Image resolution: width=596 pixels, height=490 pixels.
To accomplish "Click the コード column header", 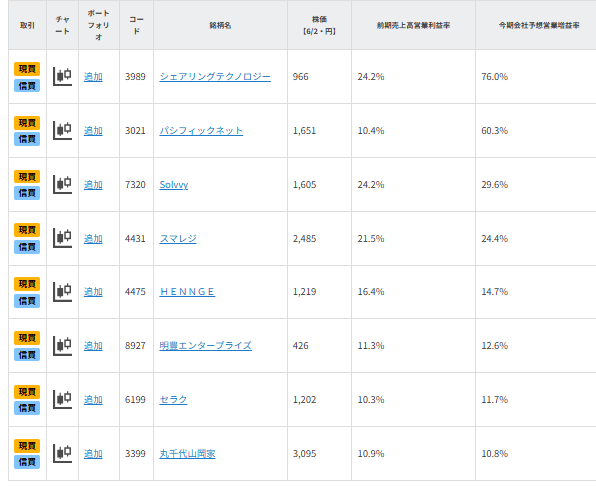I will tap(136, 25).
